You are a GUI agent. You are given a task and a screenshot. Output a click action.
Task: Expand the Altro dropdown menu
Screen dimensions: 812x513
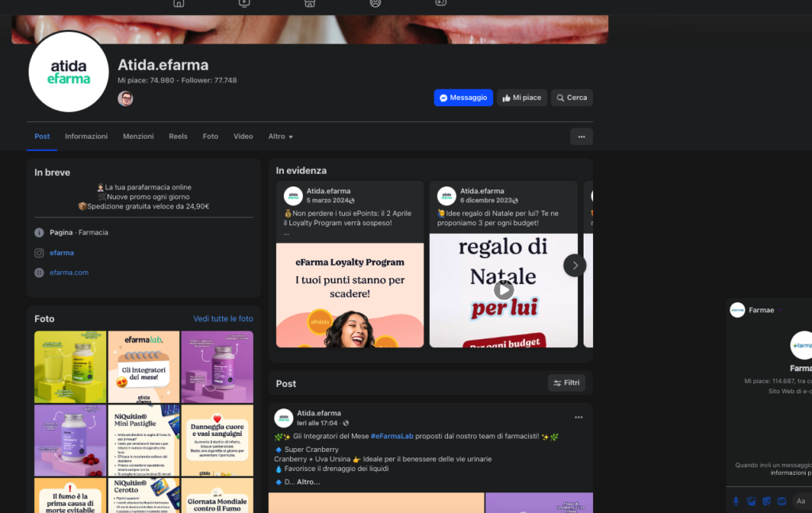[281, 136]
